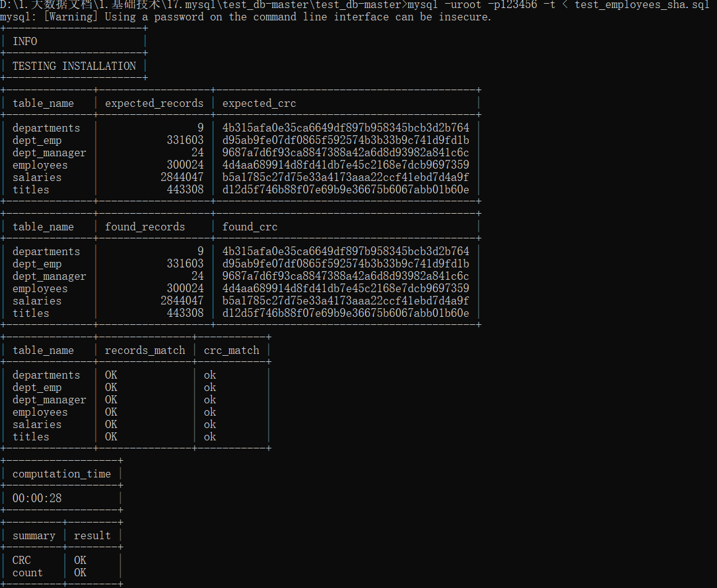Screen dimensions: 717x588
Task: Click the summary column header
Action: click(33, 535)
